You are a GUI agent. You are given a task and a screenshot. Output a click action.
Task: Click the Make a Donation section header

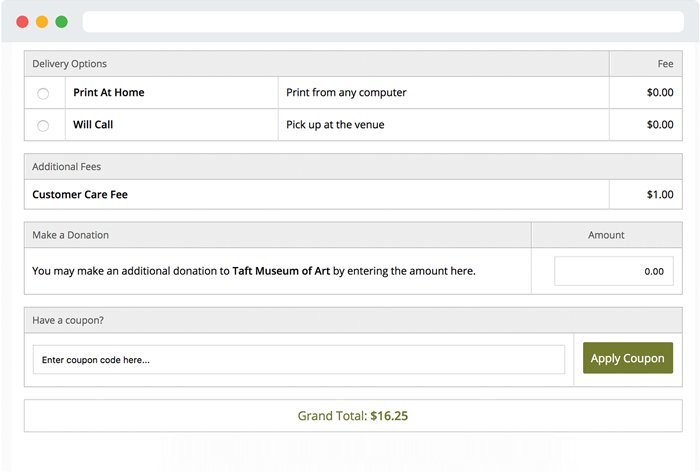[70, 235]
